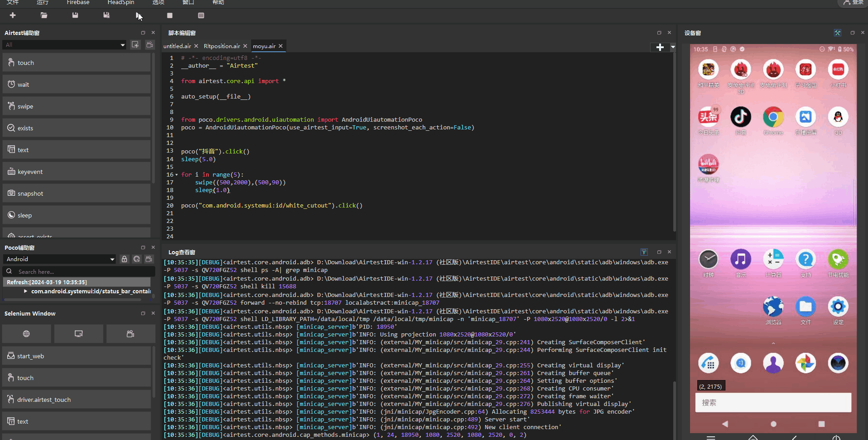
Task: Switch to the untitled.air tab
Action: pyautogui.click(x=177, y=46)
